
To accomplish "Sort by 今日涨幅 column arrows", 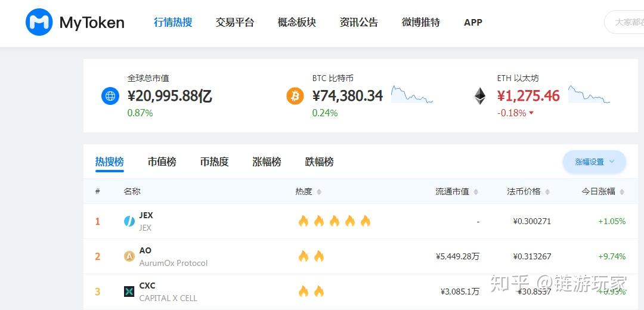I will pos(622,192).
